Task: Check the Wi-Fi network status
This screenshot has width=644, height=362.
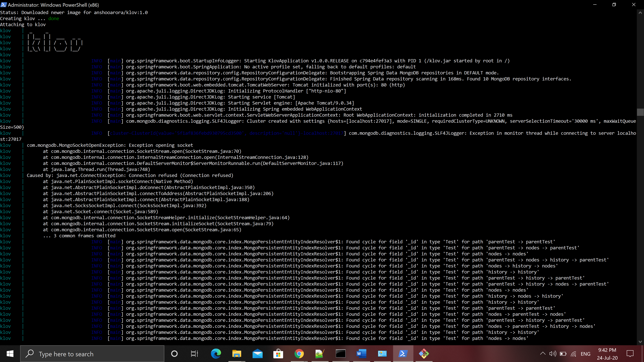Action: click(574, 354)
